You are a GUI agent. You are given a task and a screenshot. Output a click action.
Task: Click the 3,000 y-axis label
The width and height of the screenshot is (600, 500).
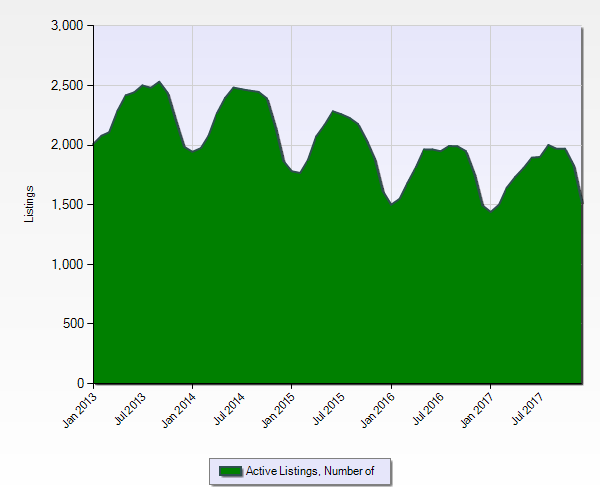coord(67,26)
